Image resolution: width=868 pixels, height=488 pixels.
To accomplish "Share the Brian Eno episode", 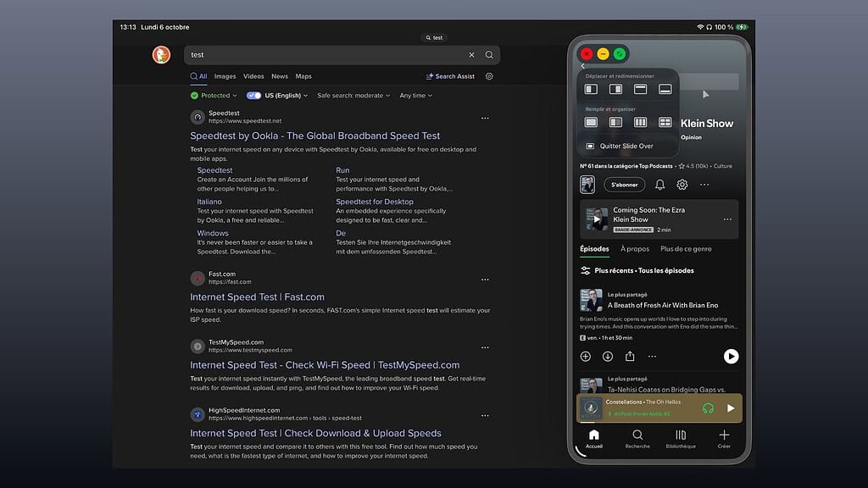I will click(x=630, y=357).
